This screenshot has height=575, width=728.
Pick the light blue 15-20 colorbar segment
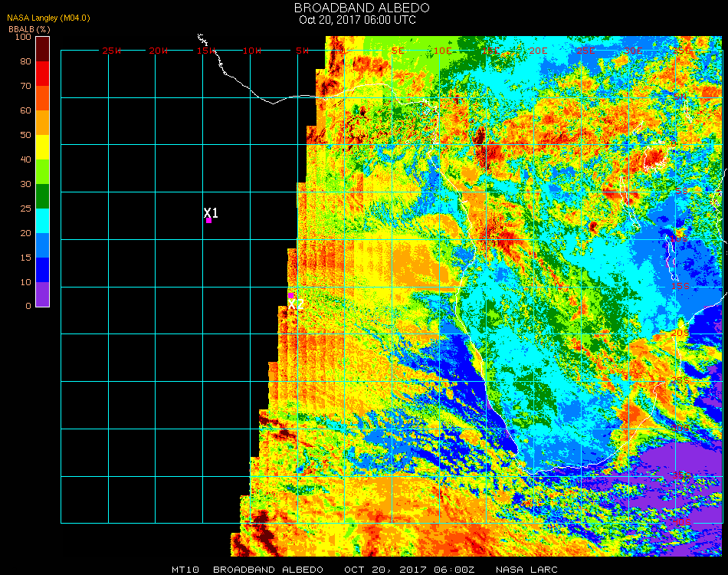coord(42,245)
